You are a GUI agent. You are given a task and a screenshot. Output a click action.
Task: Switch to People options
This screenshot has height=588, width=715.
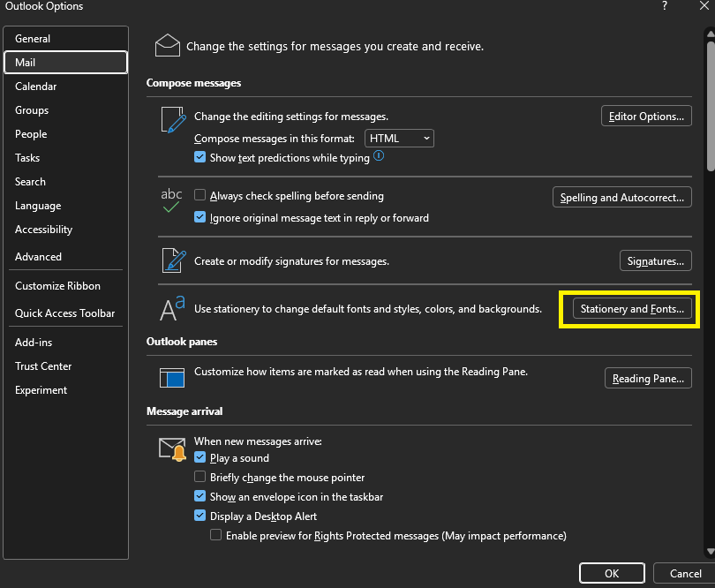click(x=65, y=134)
